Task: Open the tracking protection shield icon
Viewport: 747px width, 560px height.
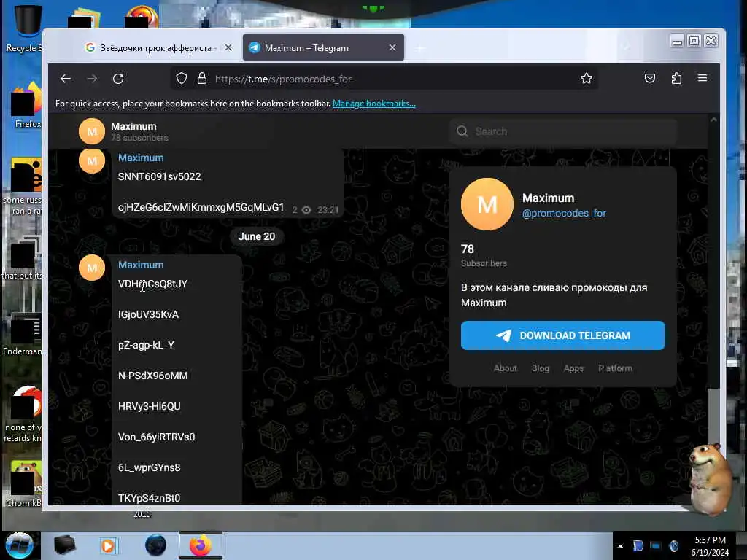Action: (182, 78)
